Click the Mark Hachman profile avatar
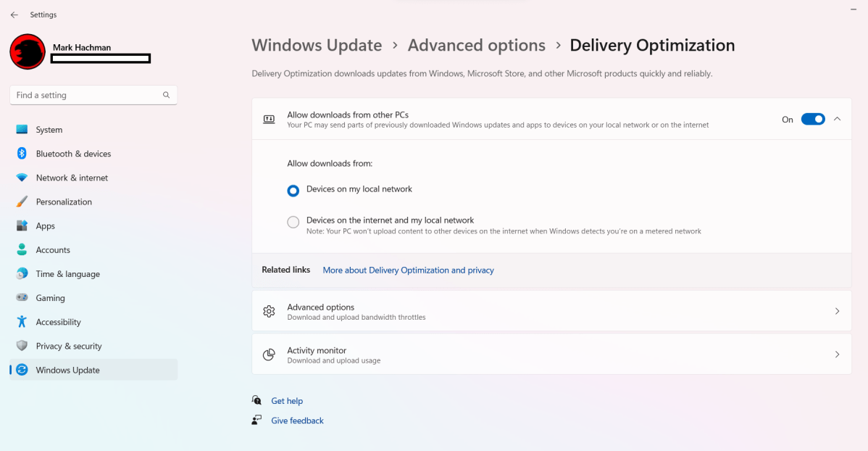 [27, 51]
